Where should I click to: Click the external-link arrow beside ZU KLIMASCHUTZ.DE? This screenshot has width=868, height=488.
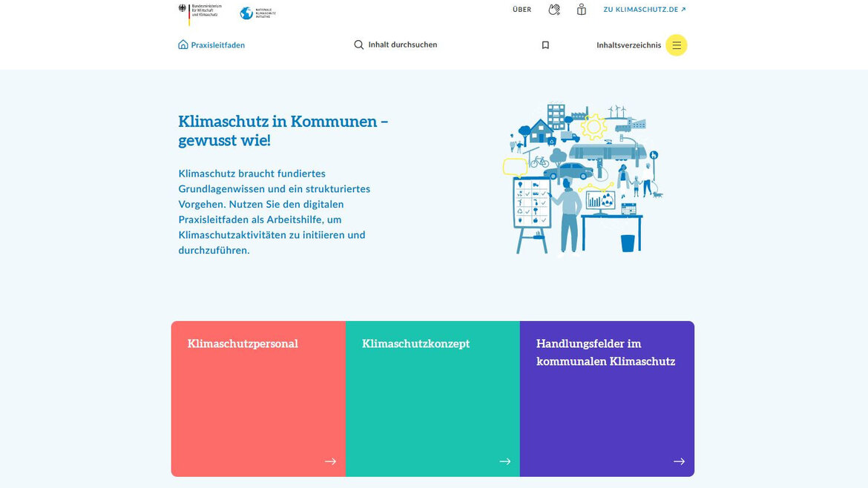click(683, 9)
